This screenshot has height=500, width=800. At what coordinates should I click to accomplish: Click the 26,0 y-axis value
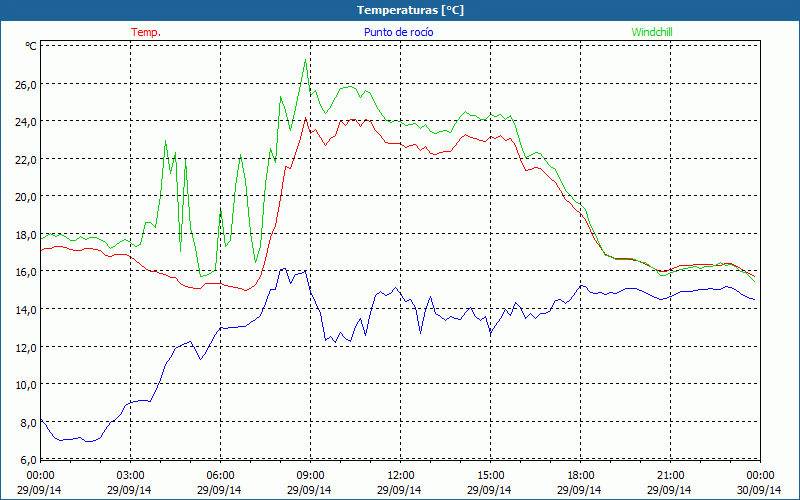(x=26, y=84)
